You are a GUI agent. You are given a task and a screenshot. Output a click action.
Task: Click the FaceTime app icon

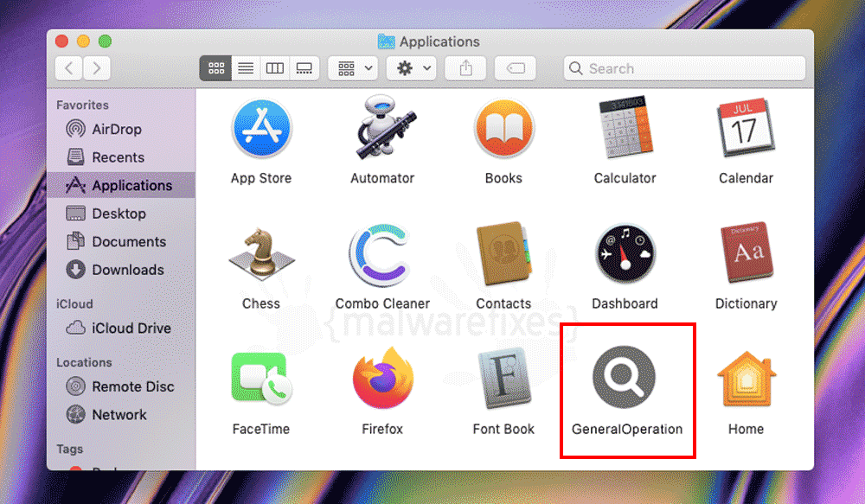click(261, 379)
